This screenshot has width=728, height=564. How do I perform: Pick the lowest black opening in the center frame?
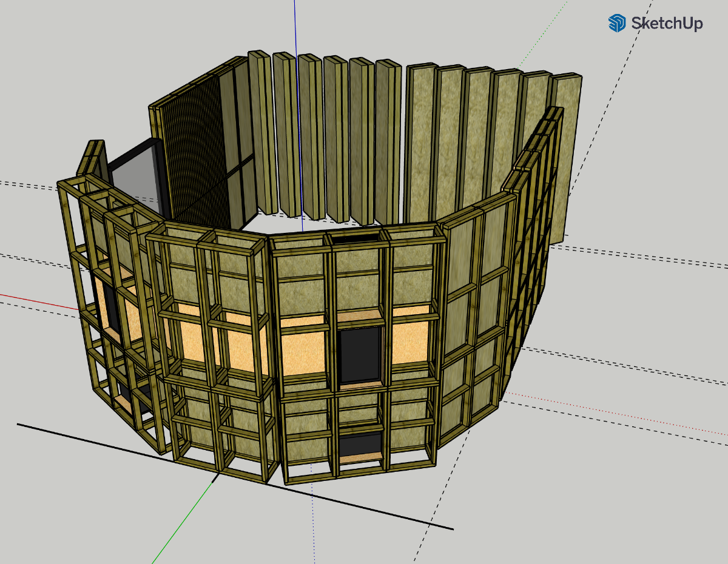click(x=360, y=443)
